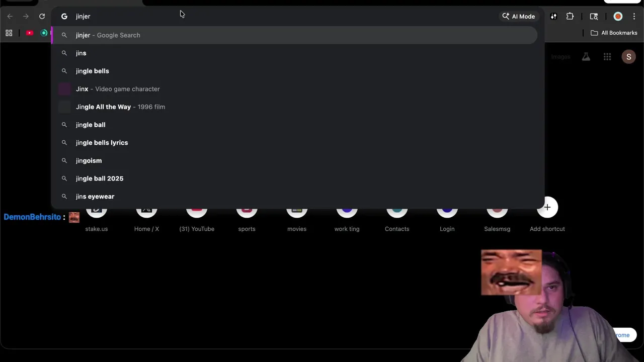Choose the 'jins eyewear' suggestion
This screenshot has width=644, height=362.
point(294,197)
